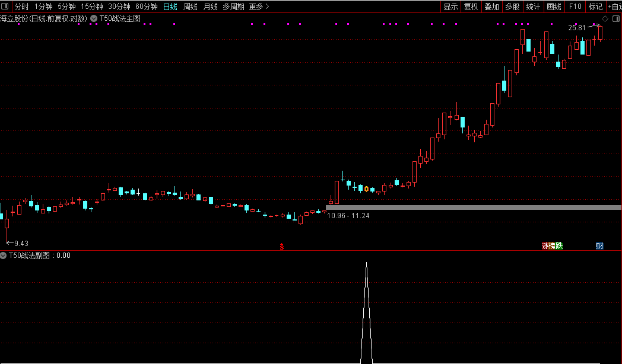Click the 海立股份 chart title text

pyautogui.click(x=44, y=18)
